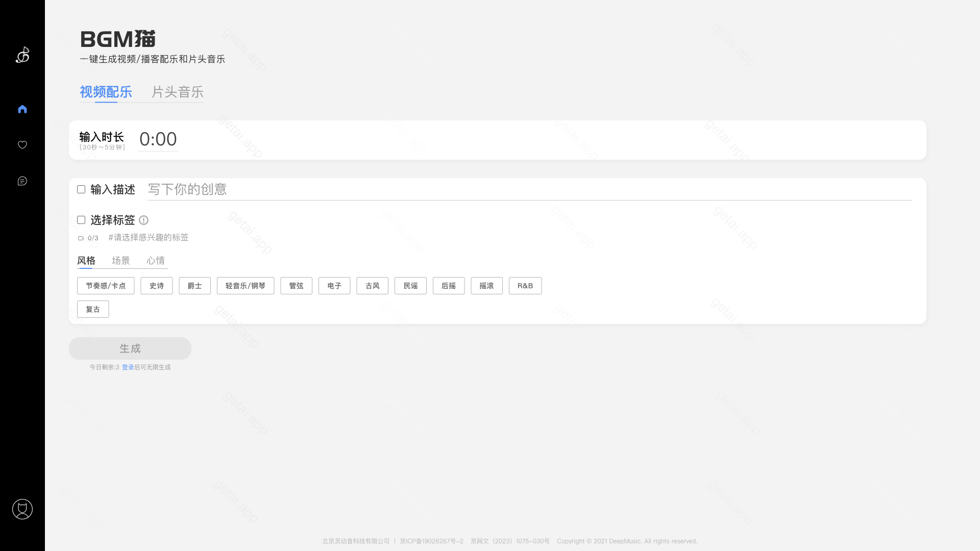Click the BGM猫 music note logo
980x551 pixels.
pos(22,55)
